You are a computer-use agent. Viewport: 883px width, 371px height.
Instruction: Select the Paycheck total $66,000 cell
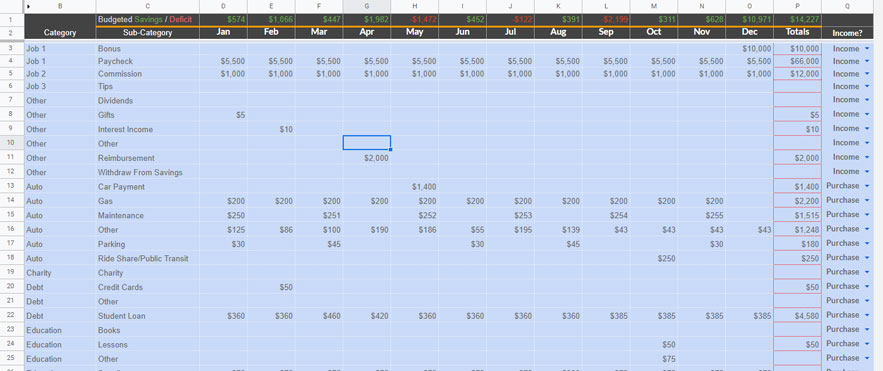tap(797, 61)
